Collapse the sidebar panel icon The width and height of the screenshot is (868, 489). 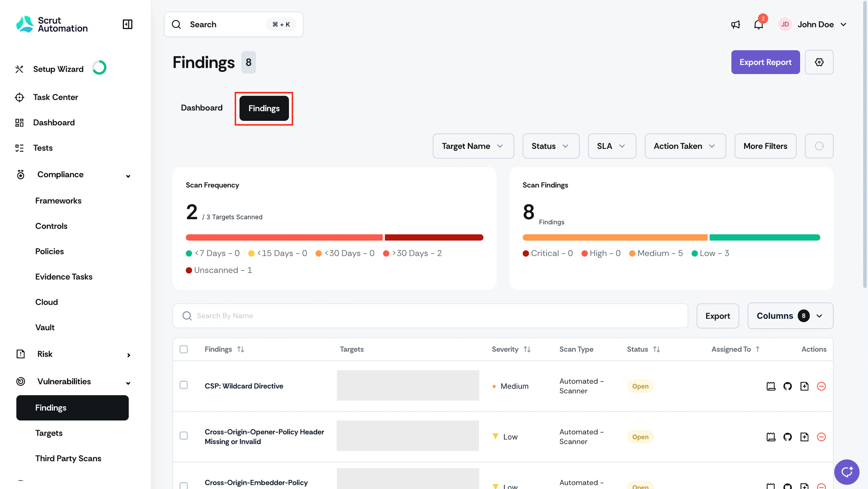(x=127, y=24)
